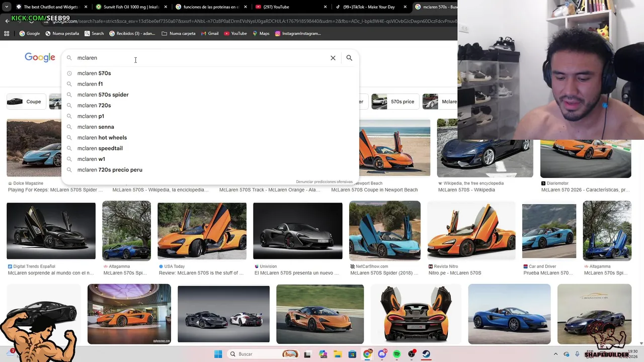
Task: Choose suggestion mclaren w1
Action: [210, 159]
